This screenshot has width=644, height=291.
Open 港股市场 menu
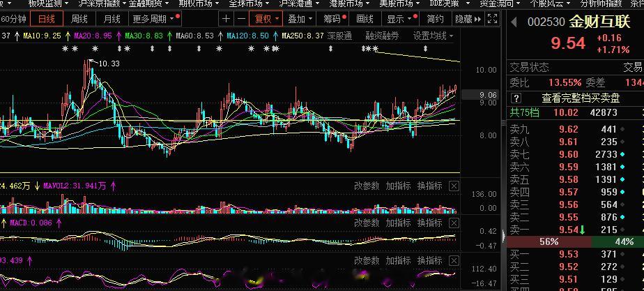[x=349, y=3]
